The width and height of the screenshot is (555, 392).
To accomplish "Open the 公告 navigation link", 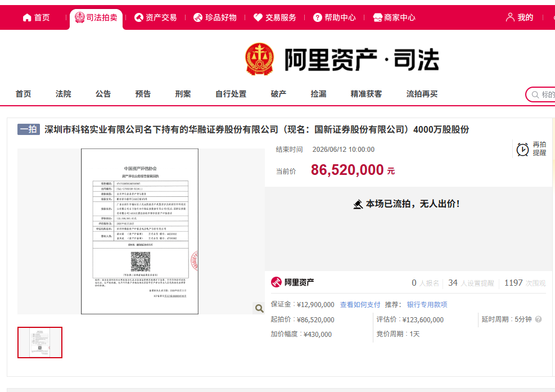I will point(103,94).
